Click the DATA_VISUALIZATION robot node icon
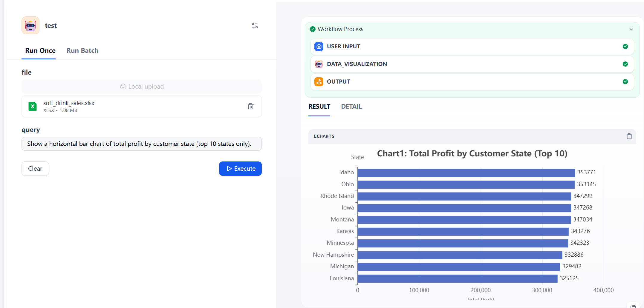 tap(319, 64)
